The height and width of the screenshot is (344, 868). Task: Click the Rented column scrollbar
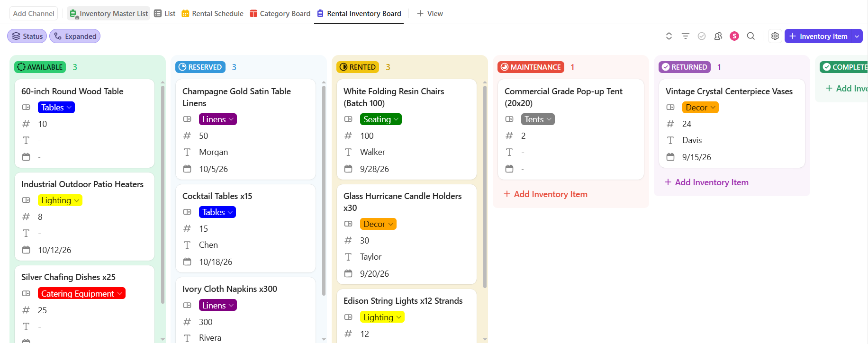485,187
